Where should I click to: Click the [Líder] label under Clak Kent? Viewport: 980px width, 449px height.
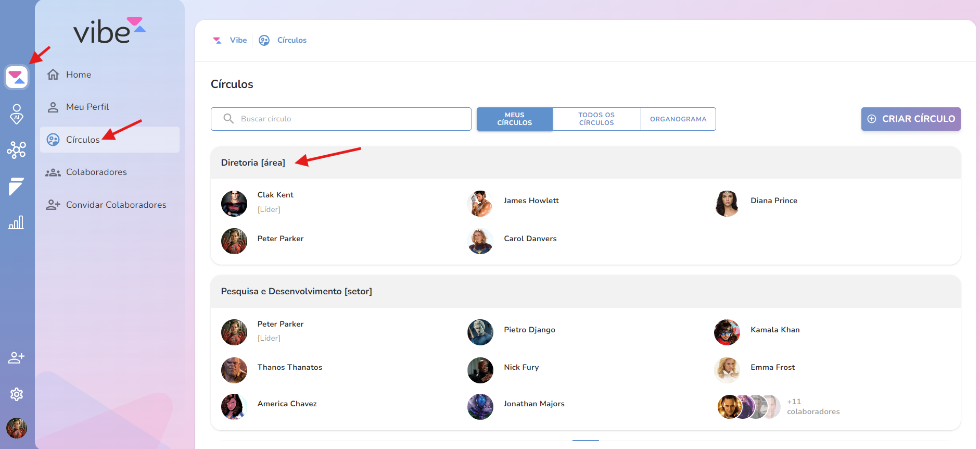tap(269, 209)
